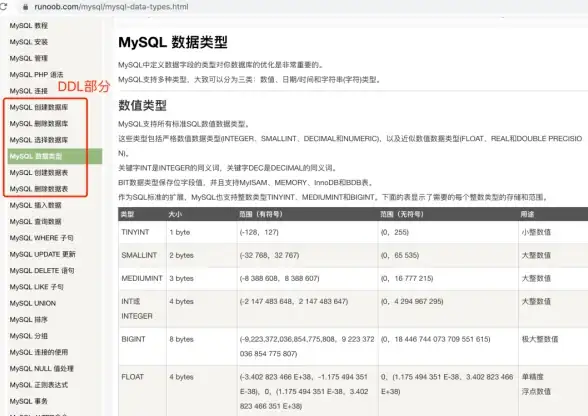Open MySQL 事务 in sidebar
Image resolution: width=588 pixels, height=416 pixels.
28,401
